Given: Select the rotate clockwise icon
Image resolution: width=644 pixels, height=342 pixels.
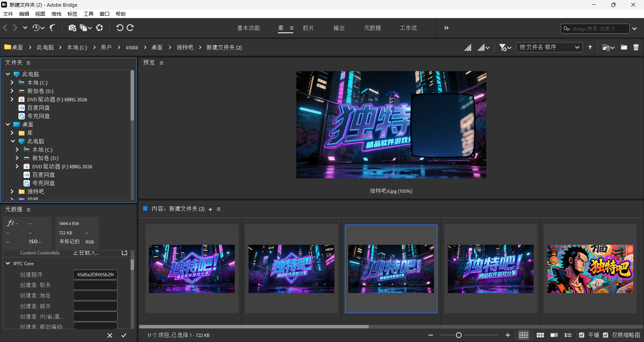Looking at the screenshot, I should tap(131, 28).
